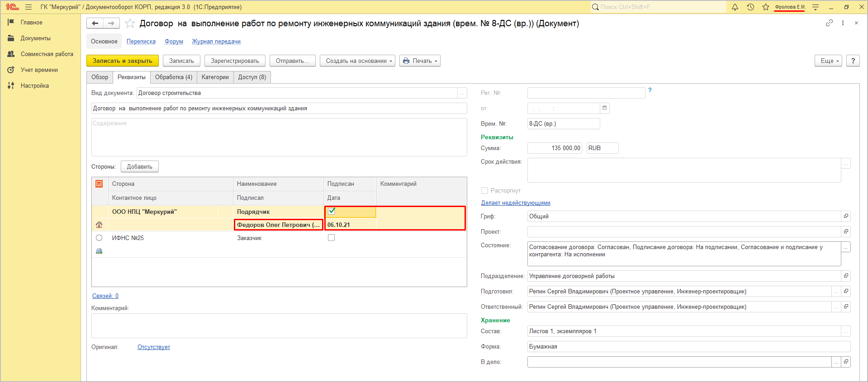Focus the Содержание text area
868x382 pixels.
point(279,137)
